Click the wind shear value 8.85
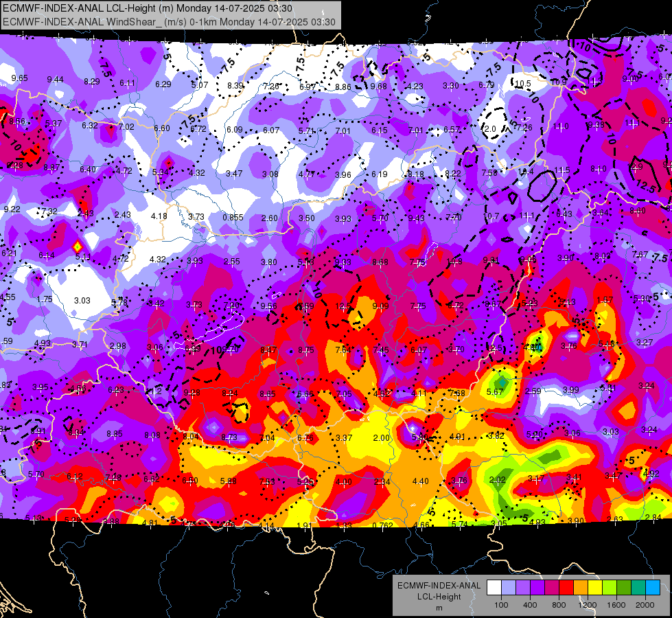Viewport: 672px width, 618px height. (115, 433)
